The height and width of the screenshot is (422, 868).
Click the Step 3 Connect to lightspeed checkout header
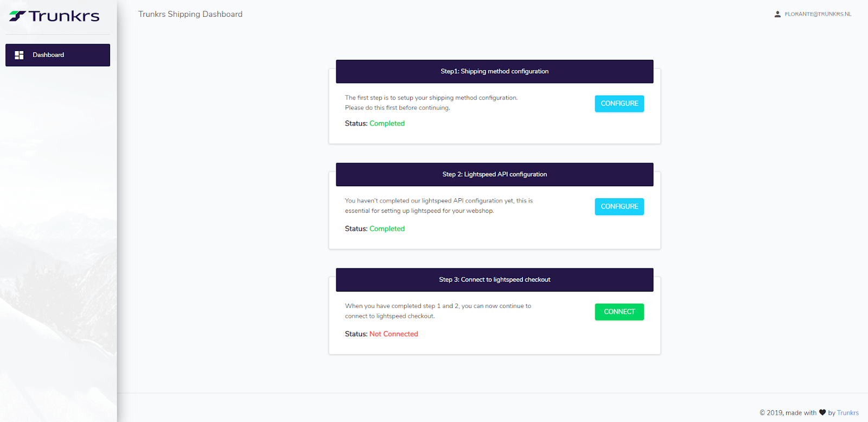point(494,280)
